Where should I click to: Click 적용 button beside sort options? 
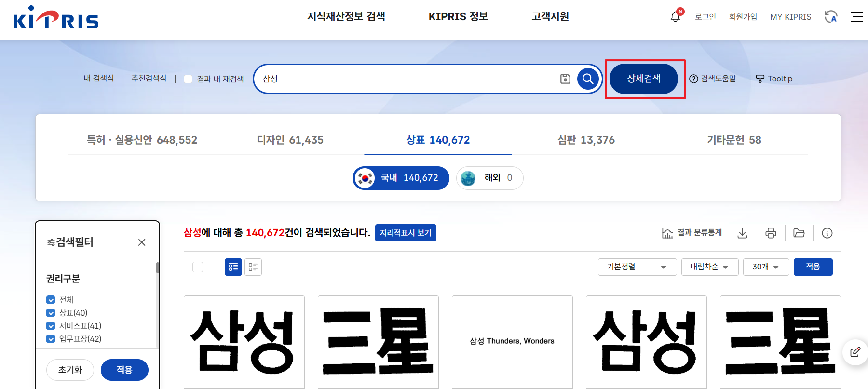coord(813,267)
